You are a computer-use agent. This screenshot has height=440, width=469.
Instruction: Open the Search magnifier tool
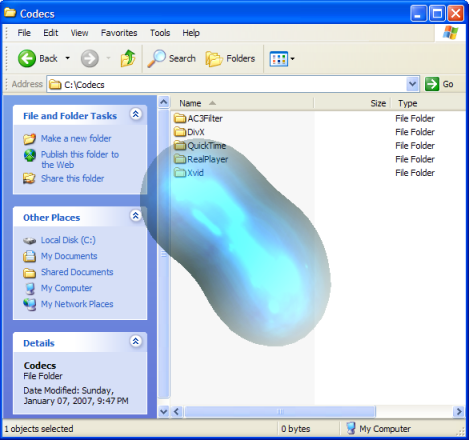pos(172,58)
